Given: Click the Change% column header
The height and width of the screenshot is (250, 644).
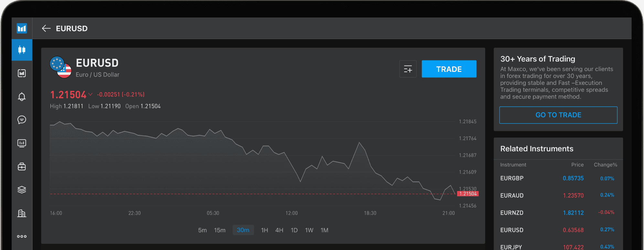Looking at the screenshot, I should pos(606,165).
